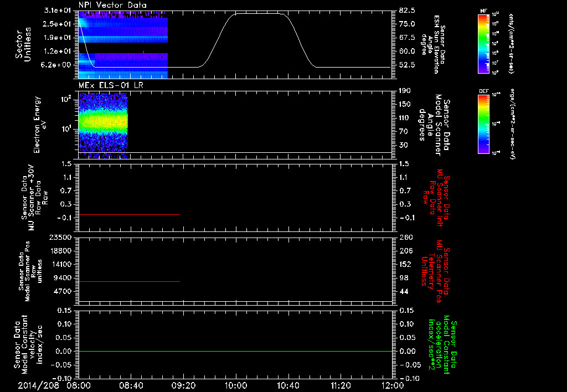The width and height of the screenshot is (567, 392).
Task: Click the 3.1e+01 sector tick value
Action: [x=57, y=11]
